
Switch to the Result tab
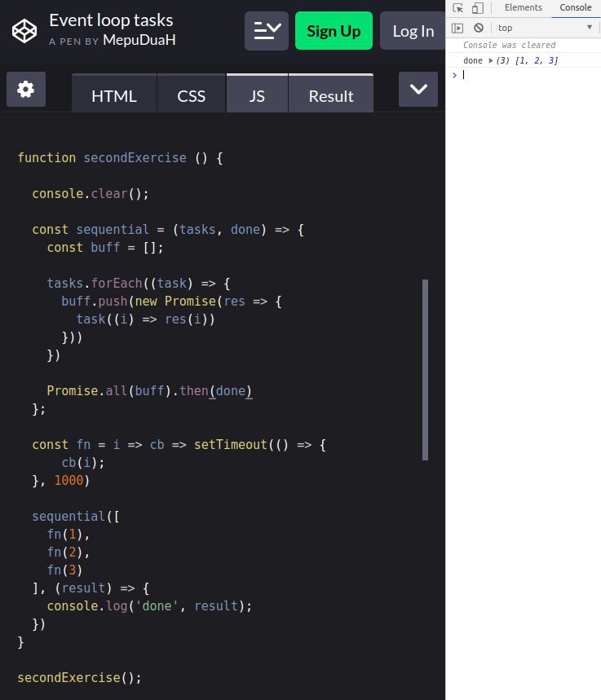point(331,93)
